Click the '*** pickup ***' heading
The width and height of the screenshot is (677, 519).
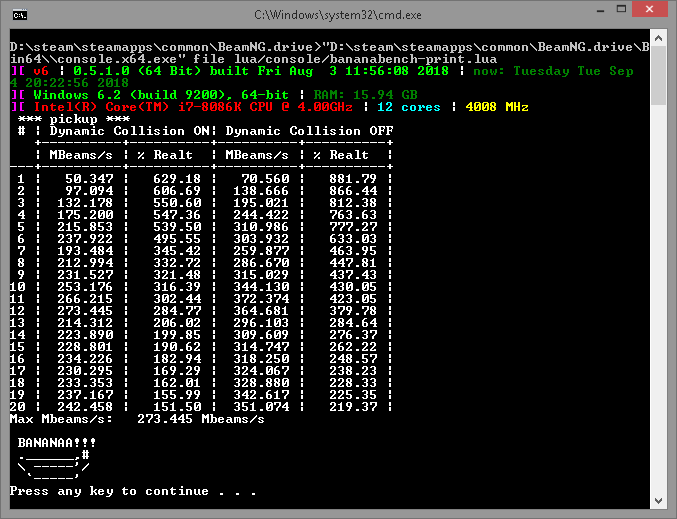click(x=73, y=119)
